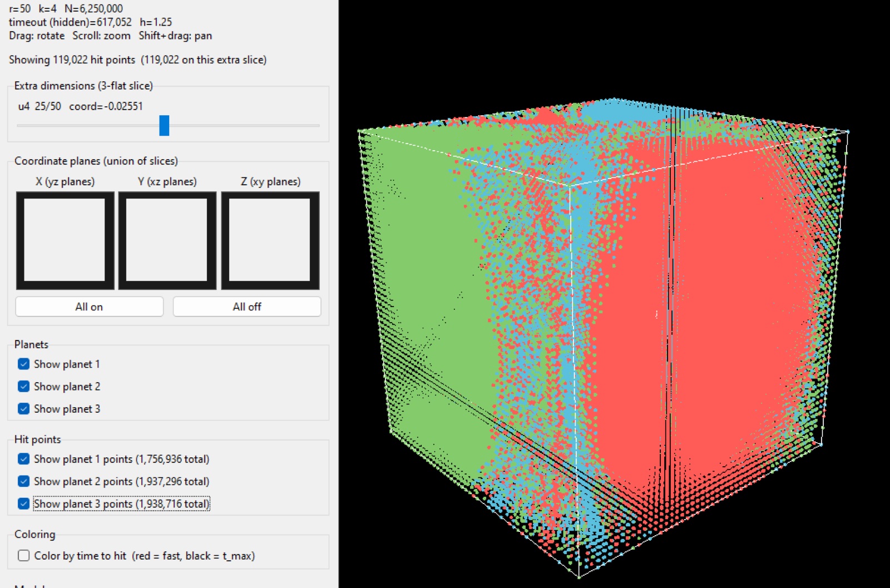Click the timeout (hidden)=617,052 text

[x=70, y=22]
